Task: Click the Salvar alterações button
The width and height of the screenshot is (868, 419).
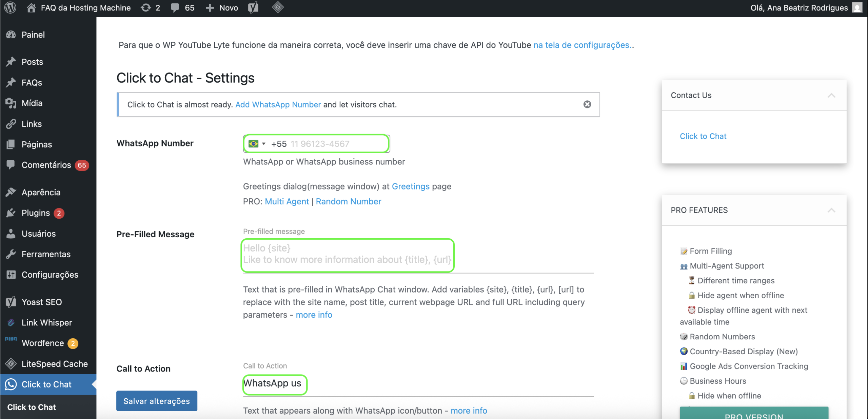Action: coord(157,401)
